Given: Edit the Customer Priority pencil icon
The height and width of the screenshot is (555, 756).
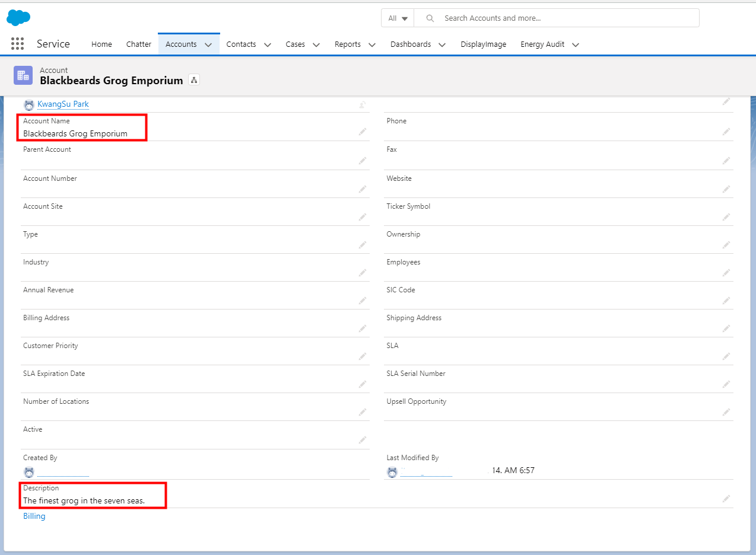Looking at the screenshot, I should click(x=362, y=356).
